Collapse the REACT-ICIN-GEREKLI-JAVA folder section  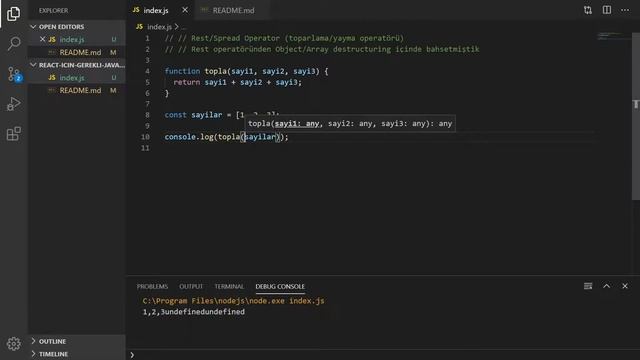pos(77,65)
